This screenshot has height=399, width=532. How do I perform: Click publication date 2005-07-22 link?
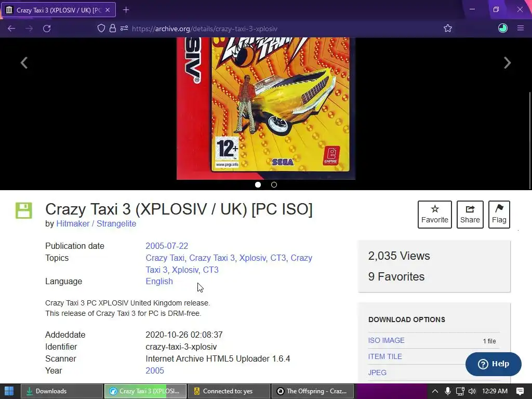(167, 246)
